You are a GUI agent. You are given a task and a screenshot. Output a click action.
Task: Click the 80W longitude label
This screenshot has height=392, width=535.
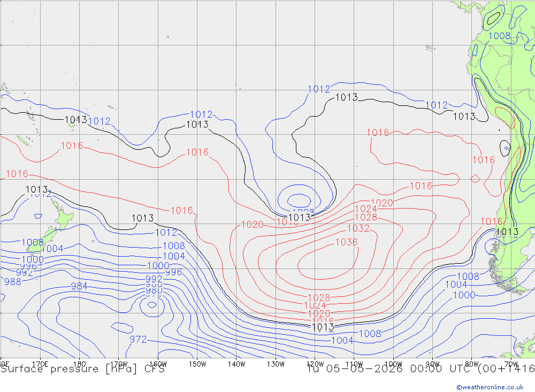tap(472, 364)
